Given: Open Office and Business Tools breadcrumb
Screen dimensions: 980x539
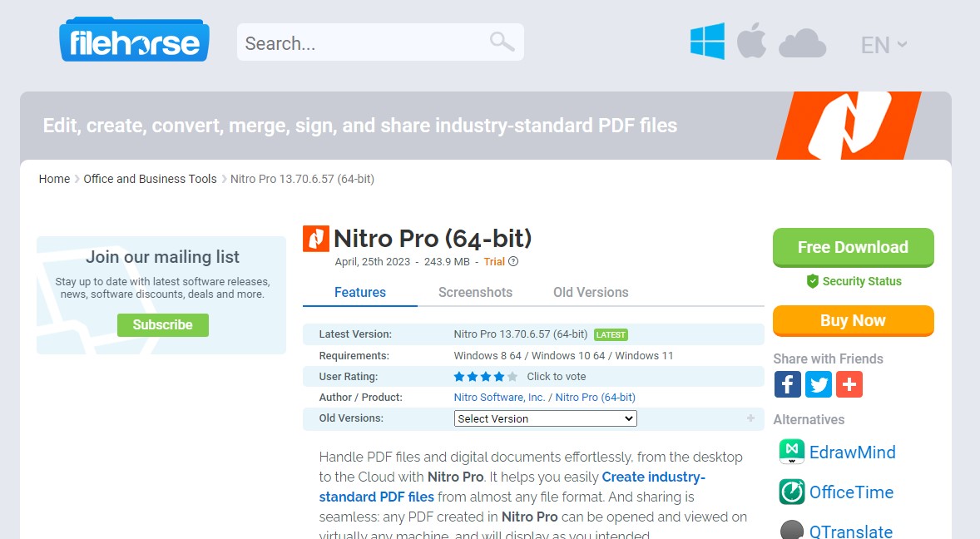Looking at the screenshot, I should click(x=150, y=179).
